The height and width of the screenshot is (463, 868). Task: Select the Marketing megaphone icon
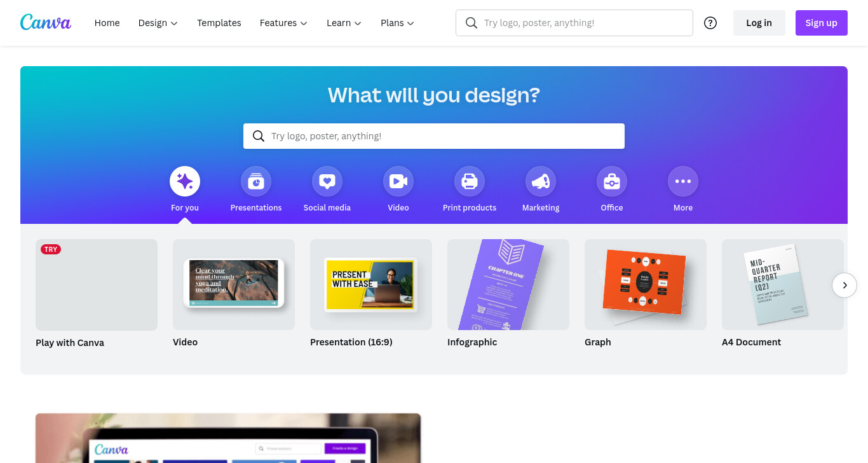point(541,182)
